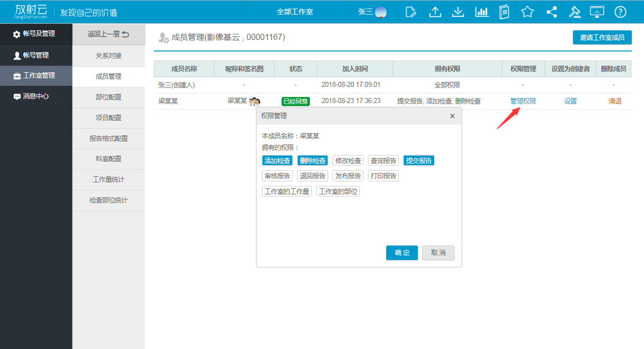Click the 清退 link for 梁某某
Image resolution: width=644 pixels, height=349 pixels.
click(615, 101)
